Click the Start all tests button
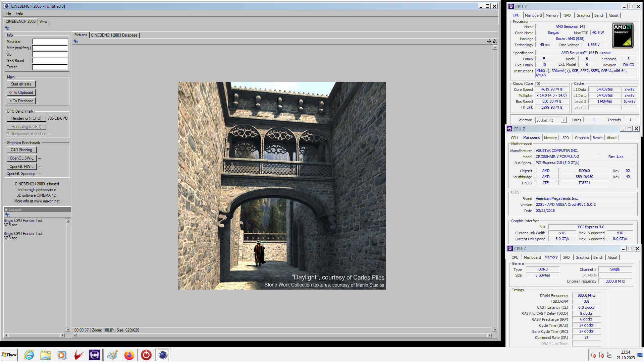The height and width of the screenshot is (362, 644). (21, 84)
